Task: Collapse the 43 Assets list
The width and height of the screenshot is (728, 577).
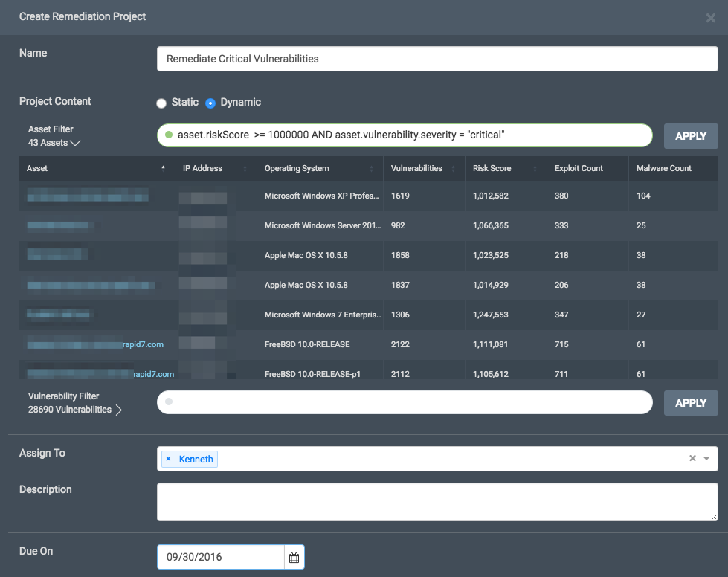Action: (74, 143)
